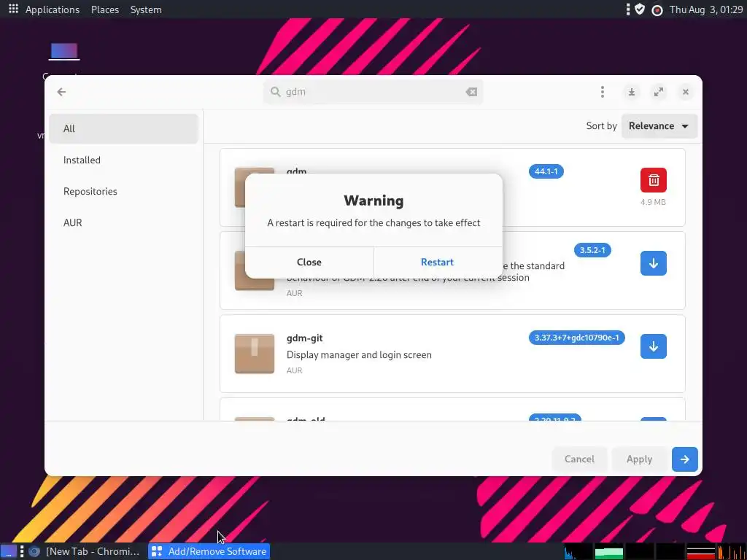747x560 pixels.
Task: Click the gdm-git title text
Action: pyautogui.click(x=304, y=338)
